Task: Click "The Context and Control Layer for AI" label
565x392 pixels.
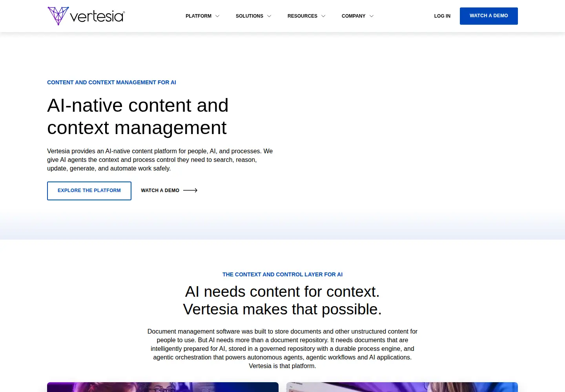Action: point(282,274)
